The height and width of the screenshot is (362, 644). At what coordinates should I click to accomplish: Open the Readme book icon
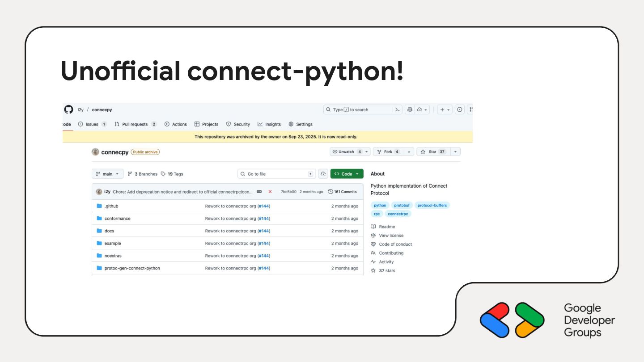[373, 227]
